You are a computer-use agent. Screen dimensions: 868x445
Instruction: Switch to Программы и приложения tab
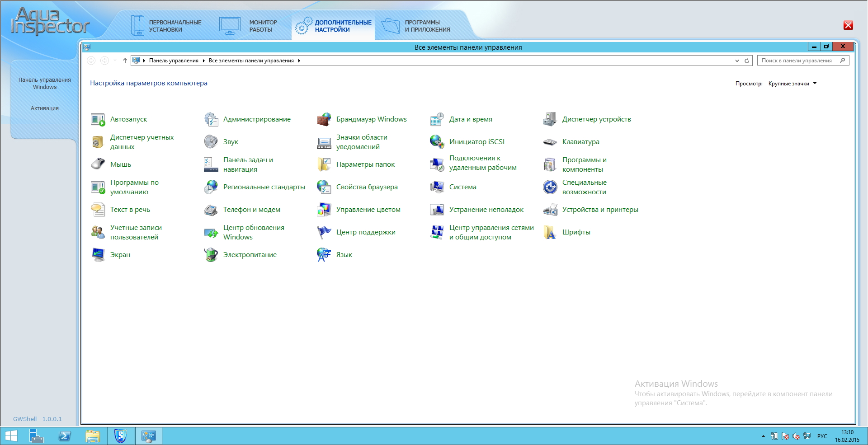click(416, 26)
